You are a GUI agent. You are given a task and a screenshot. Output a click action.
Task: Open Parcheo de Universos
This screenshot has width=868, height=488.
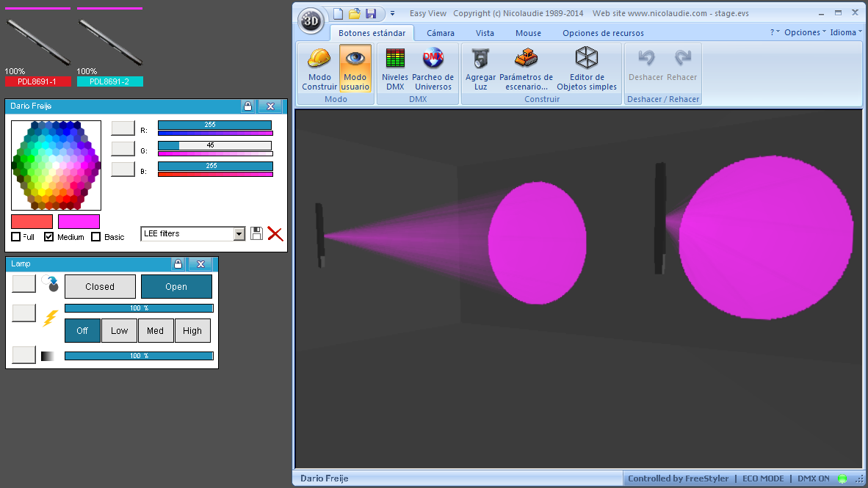tap(433, 68)
